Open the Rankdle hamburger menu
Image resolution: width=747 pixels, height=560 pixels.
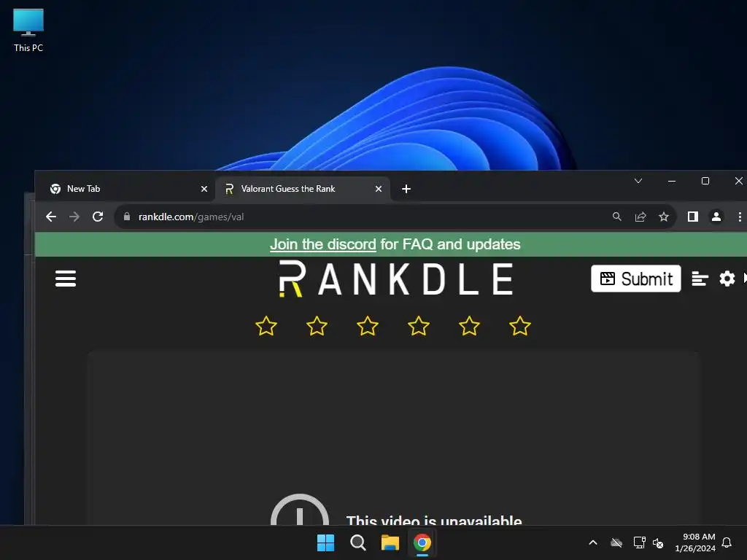(66, 279)
